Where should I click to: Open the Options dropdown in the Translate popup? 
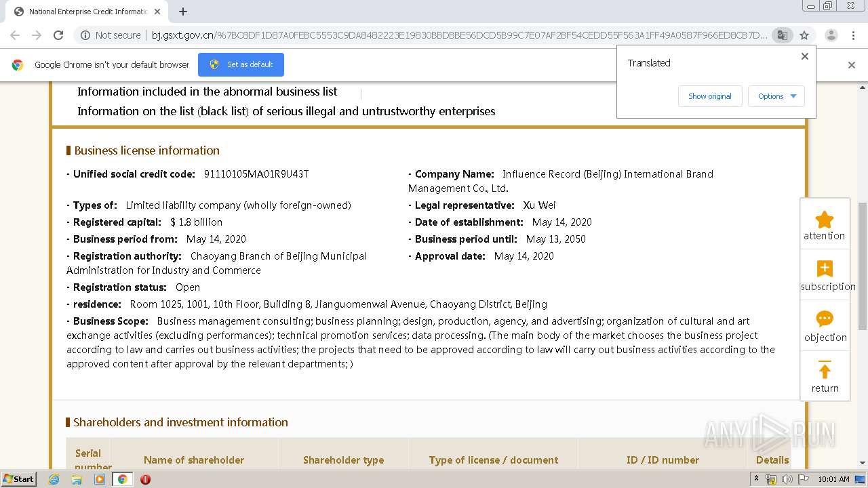click(776, 96)
